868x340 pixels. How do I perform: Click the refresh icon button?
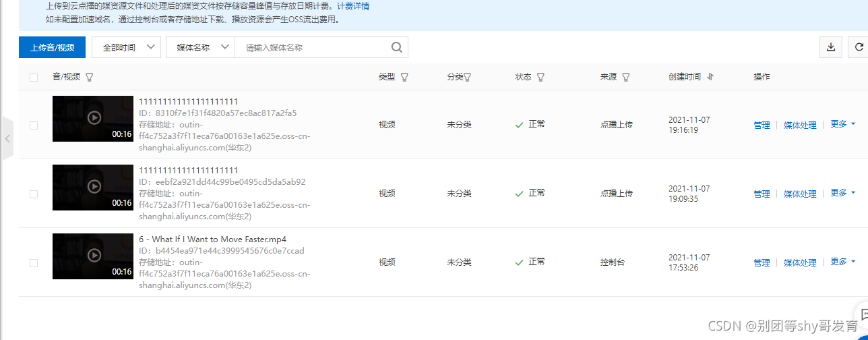click(x=859, y=47)
